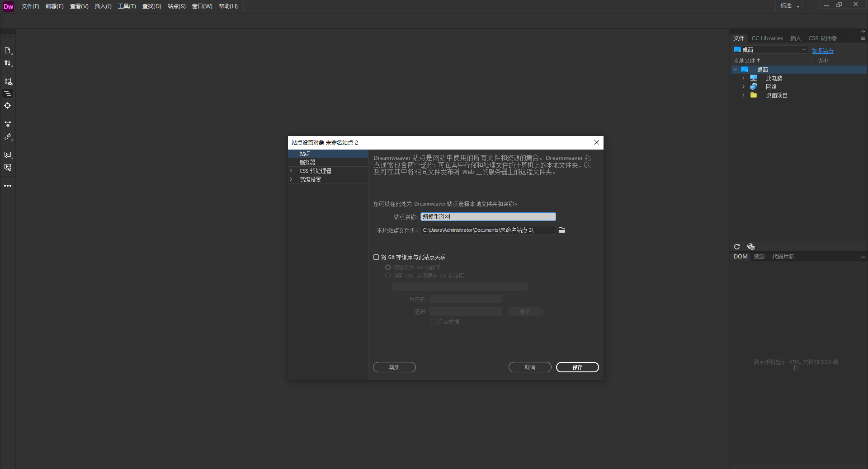Close the site setup dialog with X
This screenshot has width=868, height=469.
click(x=597, y=142)
